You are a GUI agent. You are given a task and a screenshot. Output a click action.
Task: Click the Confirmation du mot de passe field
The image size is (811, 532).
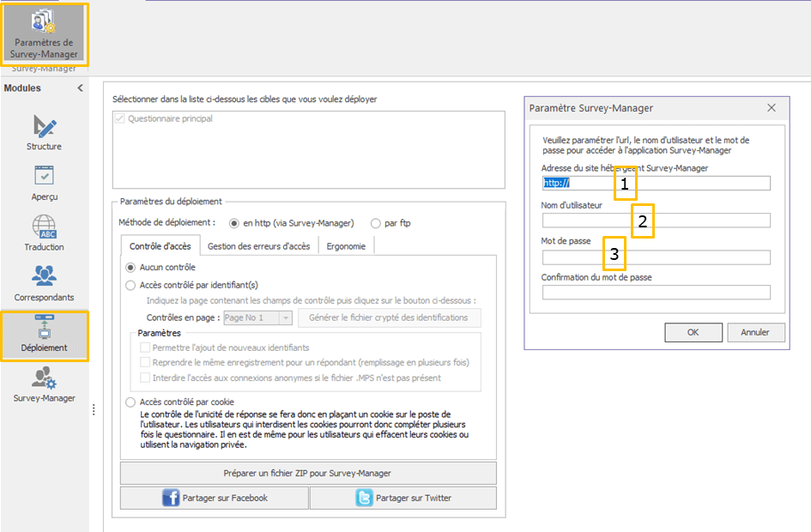click(x=656, y=292)
